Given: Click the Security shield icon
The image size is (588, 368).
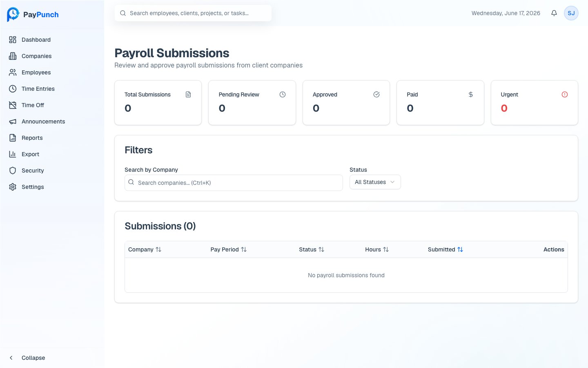Looking at the screenshot, I should pyautogui.click(x=13, y=171).
